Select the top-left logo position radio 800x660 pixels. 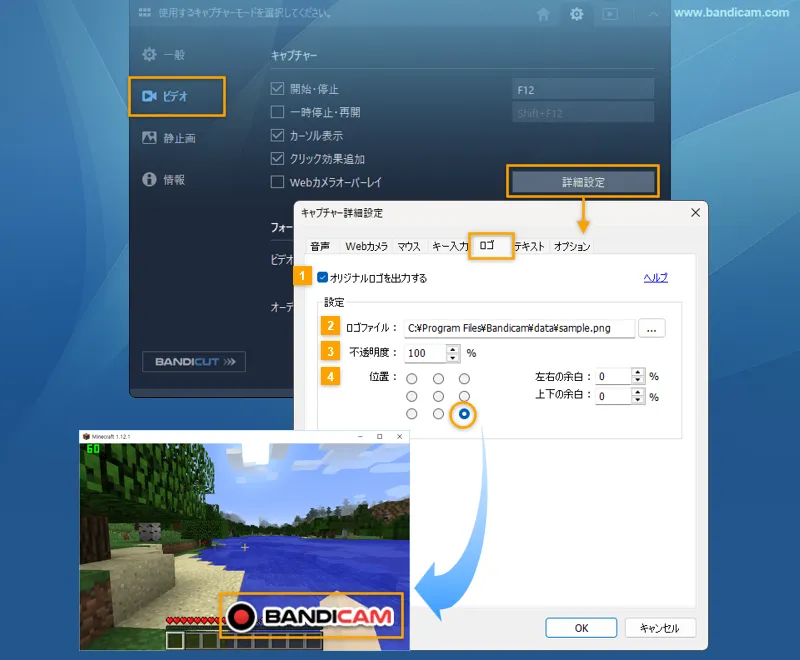coord(412,378)
